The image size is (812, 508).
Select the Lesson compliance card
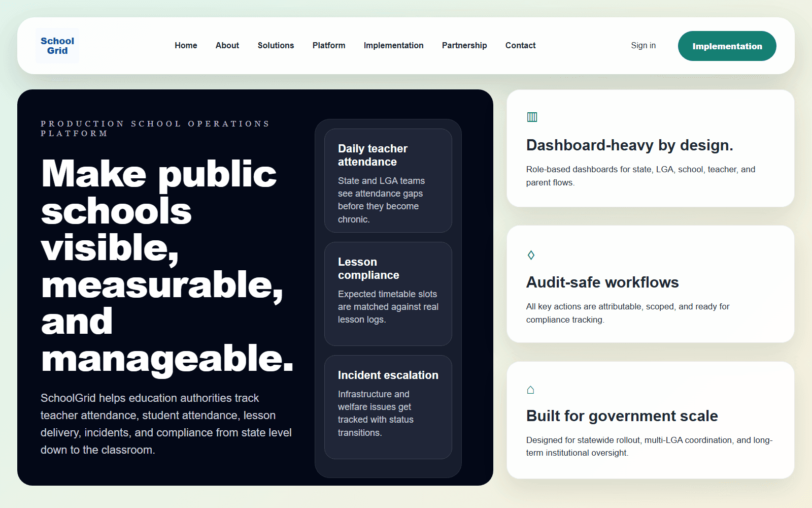[388, 294]
